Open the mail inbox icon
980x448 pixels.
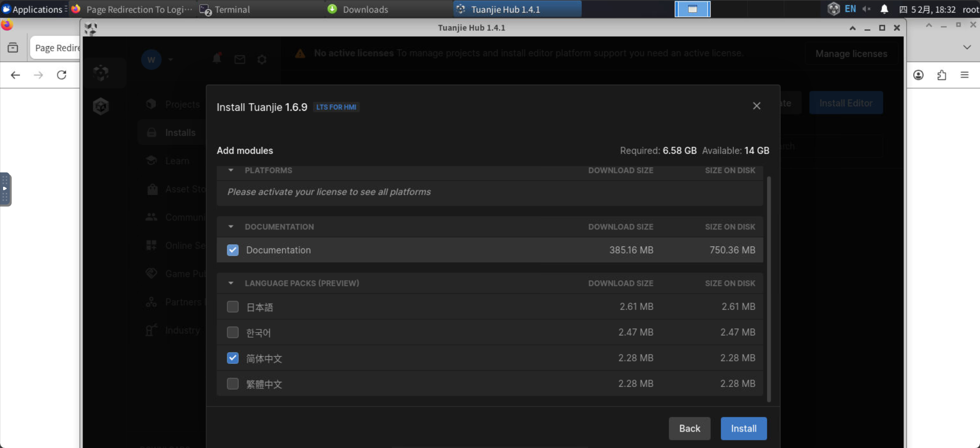[240, 60]
